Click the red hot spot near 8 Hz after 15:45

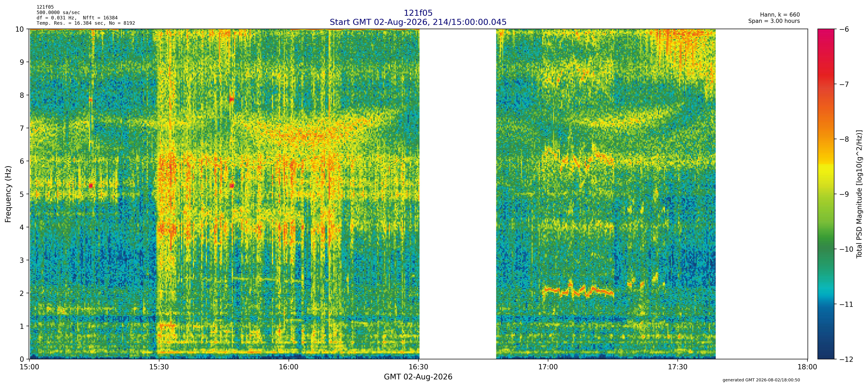[x=231, y=99]
